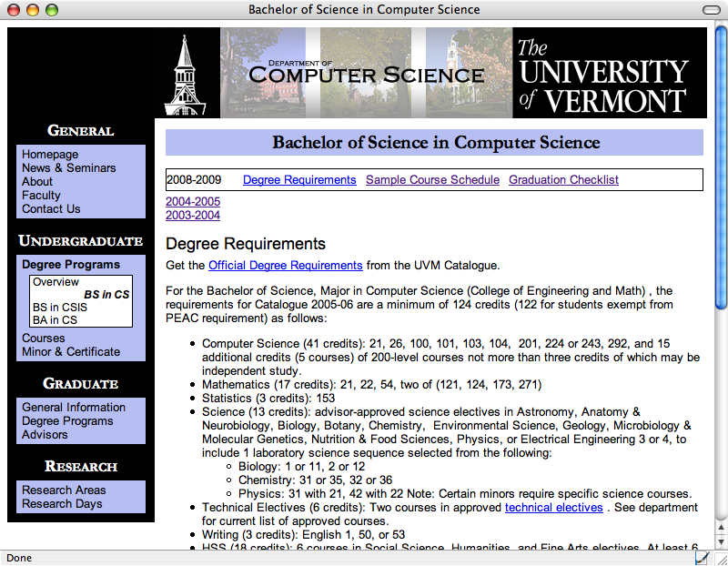Viewport: 728px width, 566px height.
Task: View the Faculty page
Action: click(41, 195)
